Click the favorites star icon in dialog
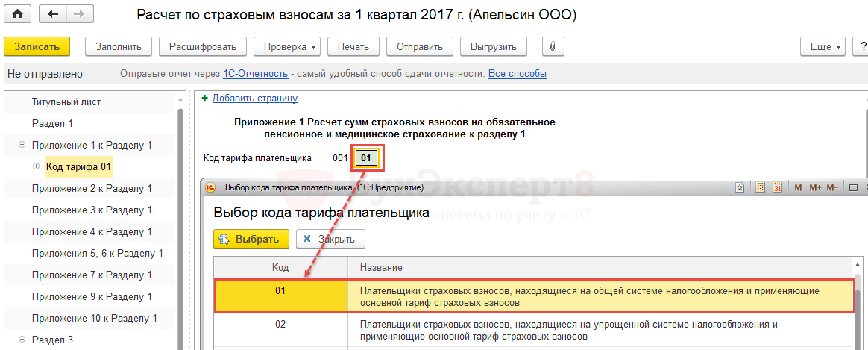This screenshot has height=350, width=868. 740,187
